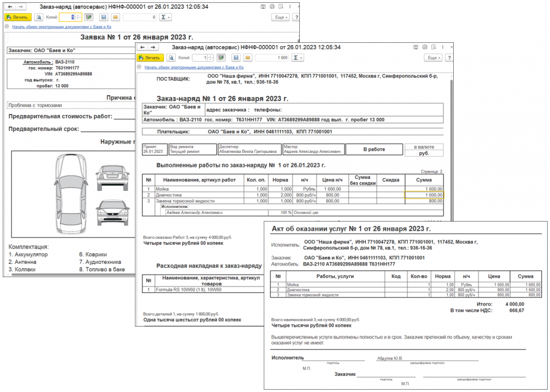Click the sum field showing 1 600
This screenshot has width=550, height=392.
(x=272, y=58)
